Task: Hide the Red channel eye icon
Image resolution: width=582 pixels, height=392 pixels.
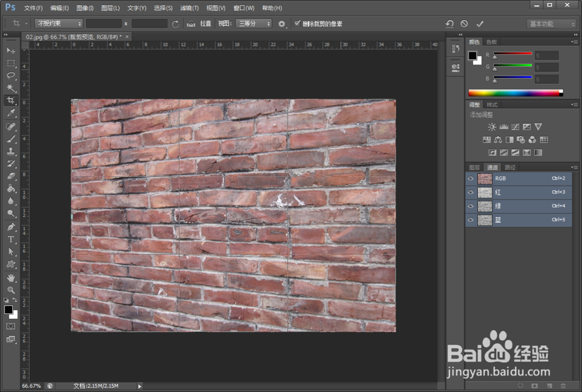Action: [471, 192]
